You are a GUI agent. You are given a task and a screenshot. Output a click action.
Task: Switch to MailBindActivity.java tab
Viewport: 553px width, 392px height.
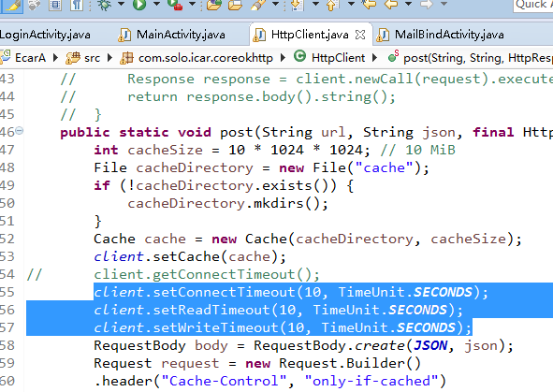click(440, 35)
